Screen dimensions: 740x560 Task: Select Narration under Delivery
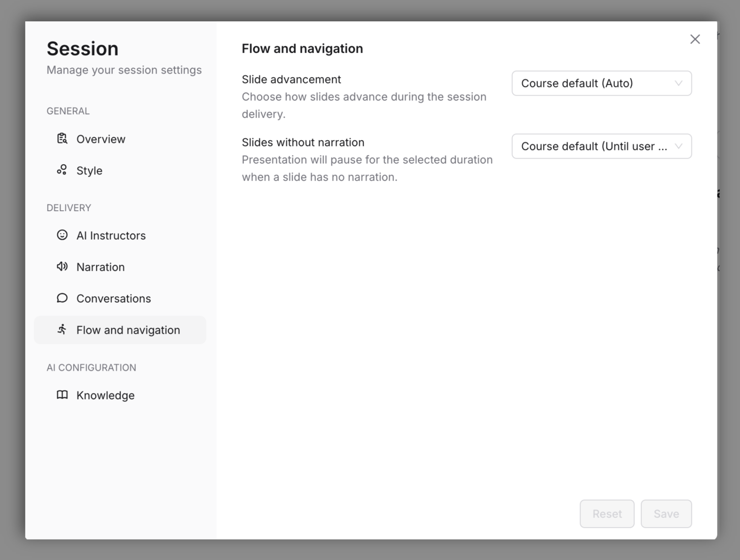pos(100,267)
